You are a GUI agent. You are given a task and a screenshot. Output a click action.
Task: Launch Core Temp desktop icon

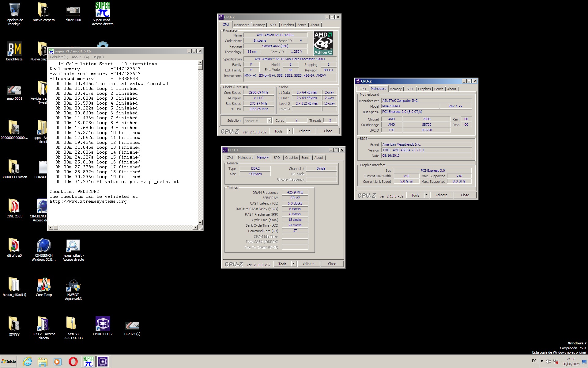tap(44, 287)
